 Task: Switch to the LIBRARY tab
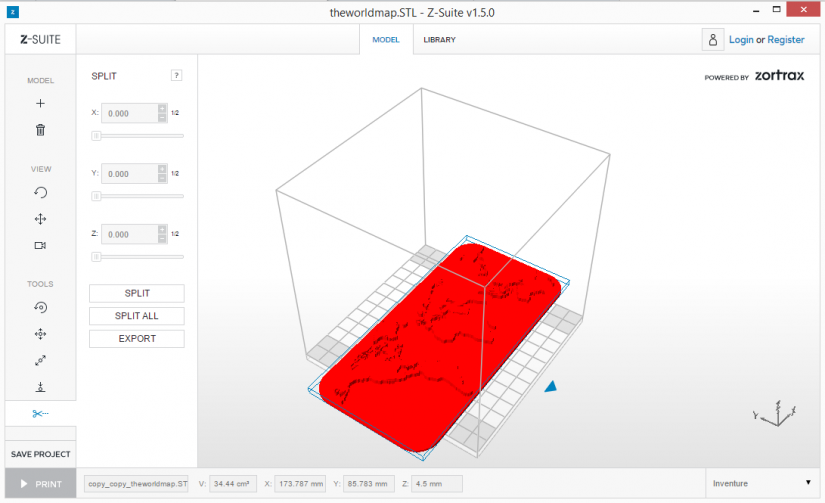(x=439, y=39)
